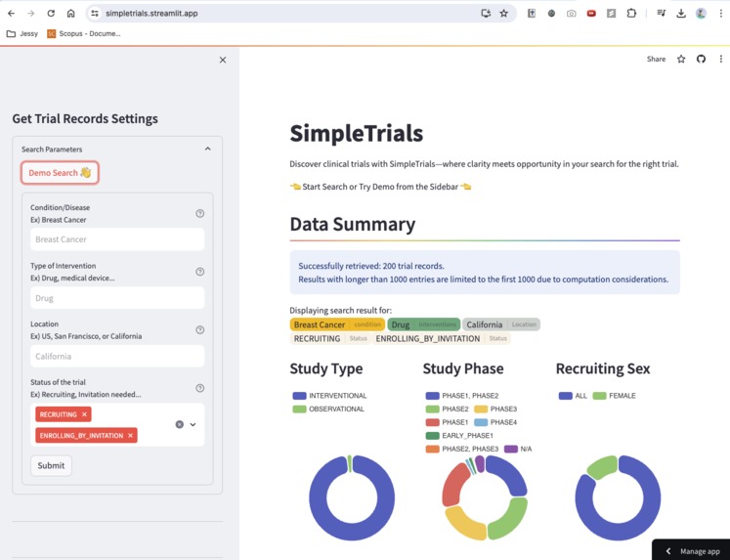This screenshot has height=560, width=730.
Task: Open the camera extension icon
Action: [572, 14]
